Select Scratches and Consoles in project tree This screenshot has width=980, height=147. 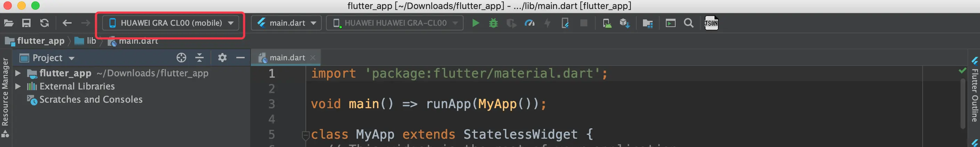click(x=91, y=100)
